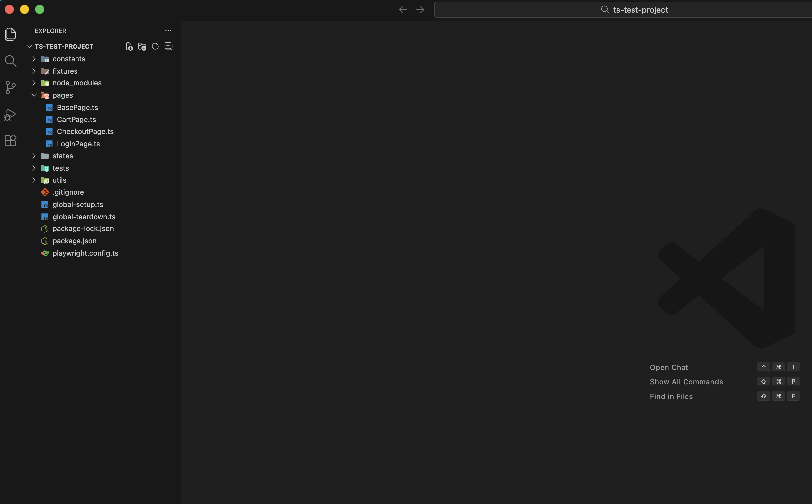The width and height of the screenshot is (812, 504).
Task: Open BasePage.ts from the pages folder
Action: coord(77,107)
